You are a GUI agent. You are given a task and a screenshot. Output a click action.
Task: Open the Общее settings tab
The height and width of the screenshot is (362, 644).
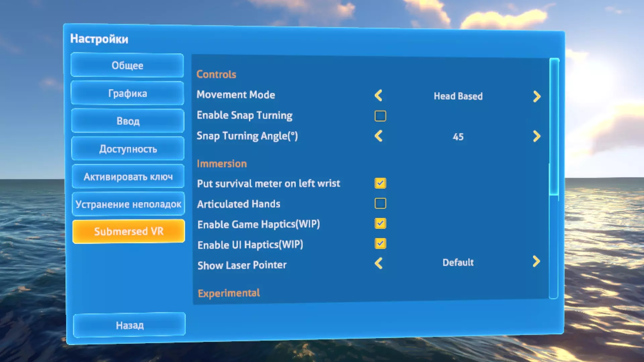click(x=127, y=65)
